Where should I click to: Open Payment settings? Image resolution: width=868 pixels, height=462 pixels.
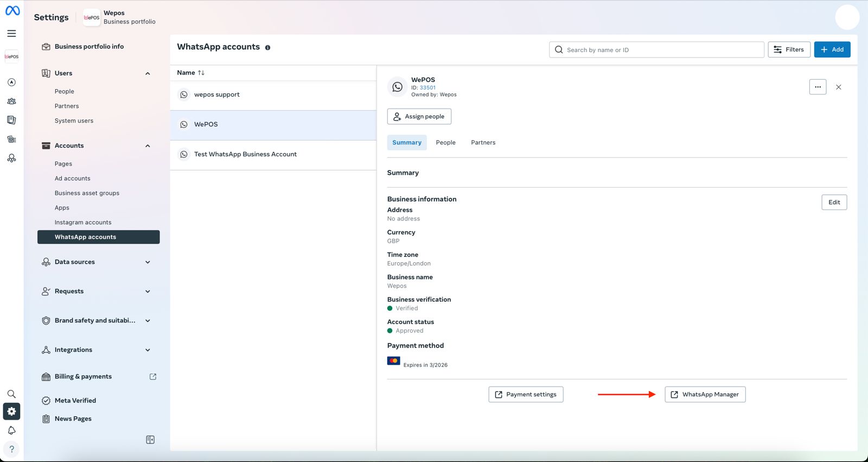click(526, 395)
